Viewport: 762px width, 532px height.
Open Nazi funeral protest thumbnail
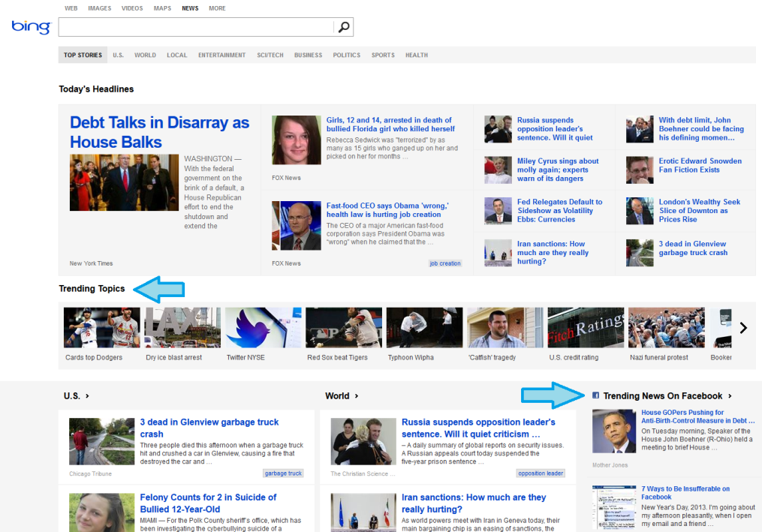coord(666,327)
